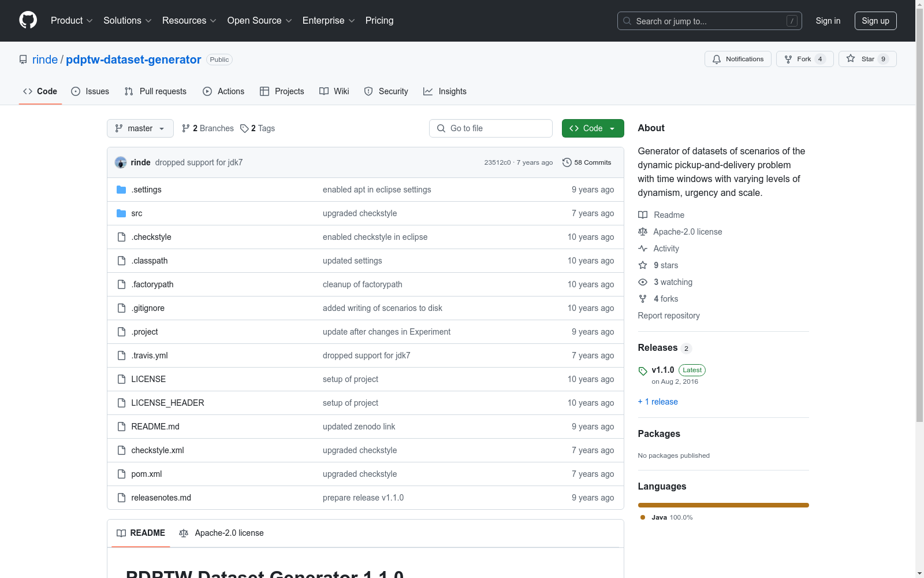Select the Apache-2.0 license tab below files
This screenshot has width=924, height=578.
coord(221,533)
